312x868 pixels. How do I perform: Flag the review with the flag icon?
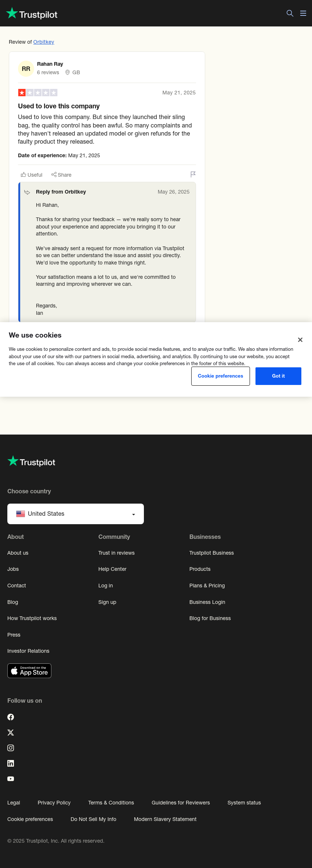point(193,174)
